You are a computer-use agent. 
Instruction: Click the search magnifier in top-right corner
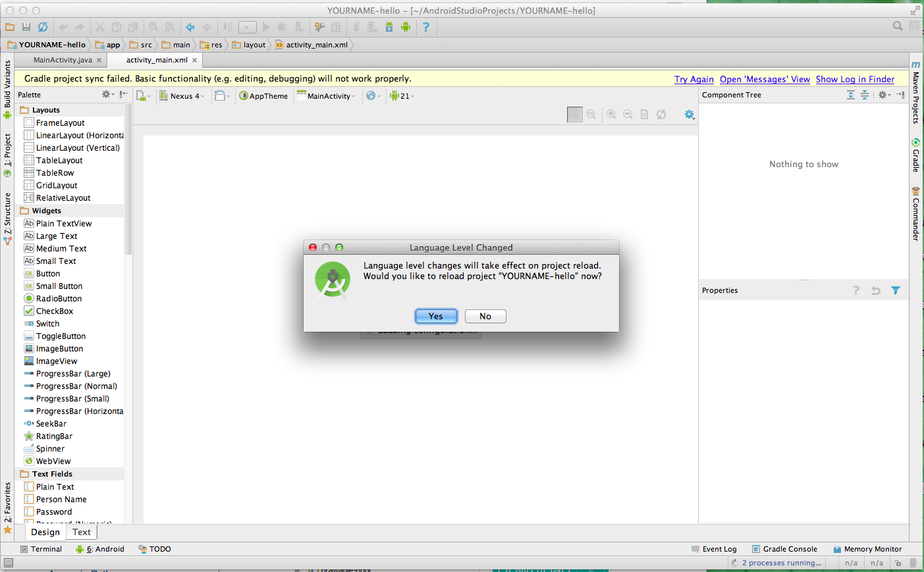[898, 26]
